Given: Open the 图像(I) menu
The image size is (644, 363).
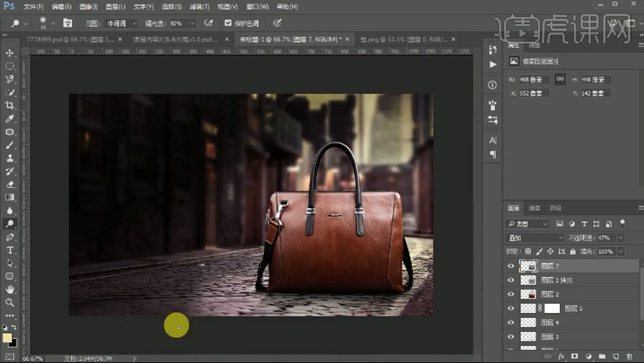Looking at the screenshot, I should click(x=88, y=7).
